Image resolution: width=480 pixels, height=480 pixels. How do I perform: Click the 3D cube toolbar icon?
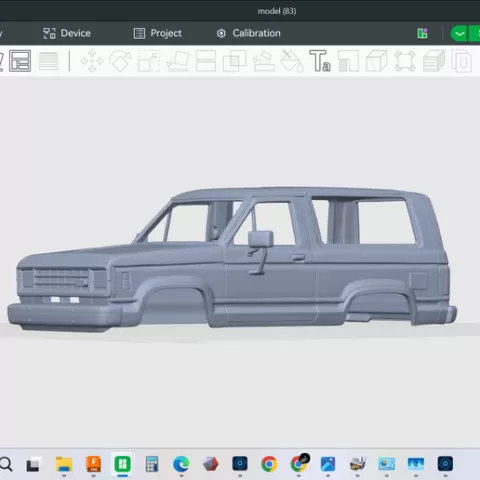[x=377, y=61]
